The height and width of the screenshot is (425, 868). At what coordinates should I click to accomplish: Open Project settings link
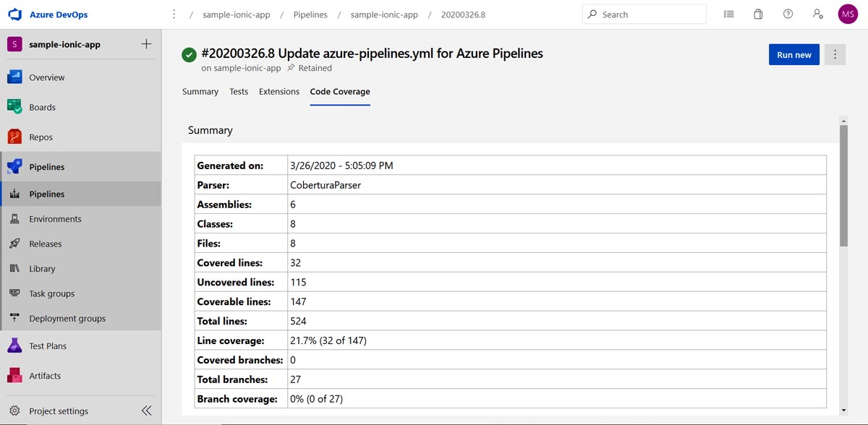(x=58, y=411)
